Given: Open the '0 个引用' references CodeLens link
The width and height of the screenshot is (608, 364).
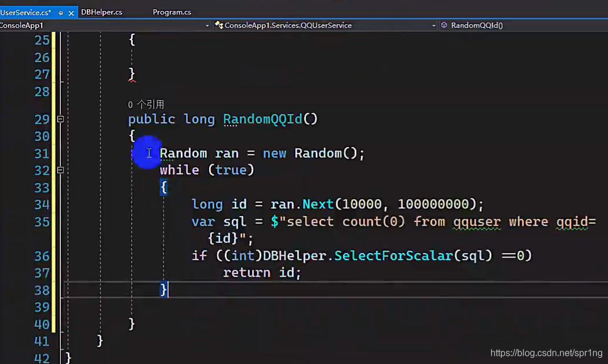Looking at the screenshot, I should (x=146, y=104).
